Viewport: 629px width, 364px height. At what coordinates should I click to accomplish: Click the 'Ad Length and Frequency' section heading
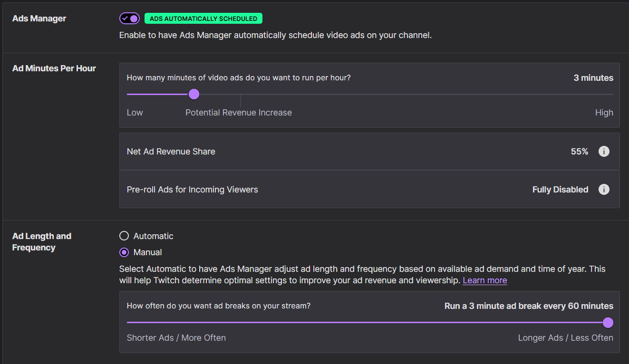[x=42, y=242]
